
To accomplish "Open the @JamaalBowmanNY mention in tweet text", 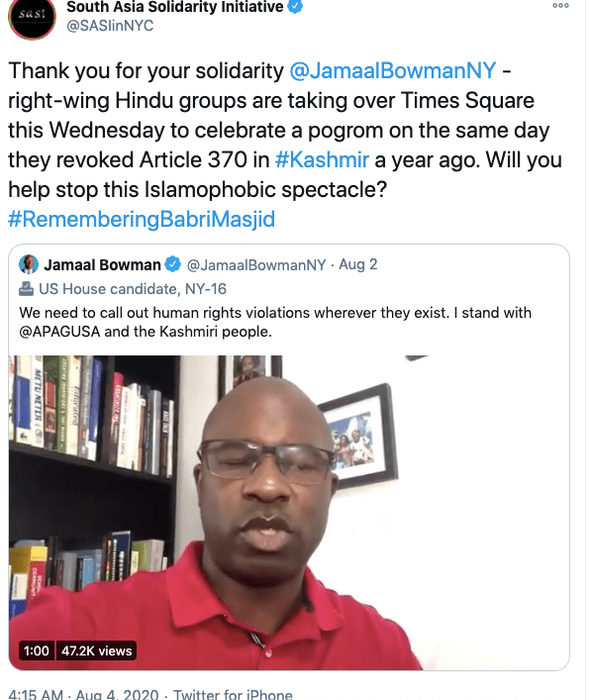I will tap(393, 70).
